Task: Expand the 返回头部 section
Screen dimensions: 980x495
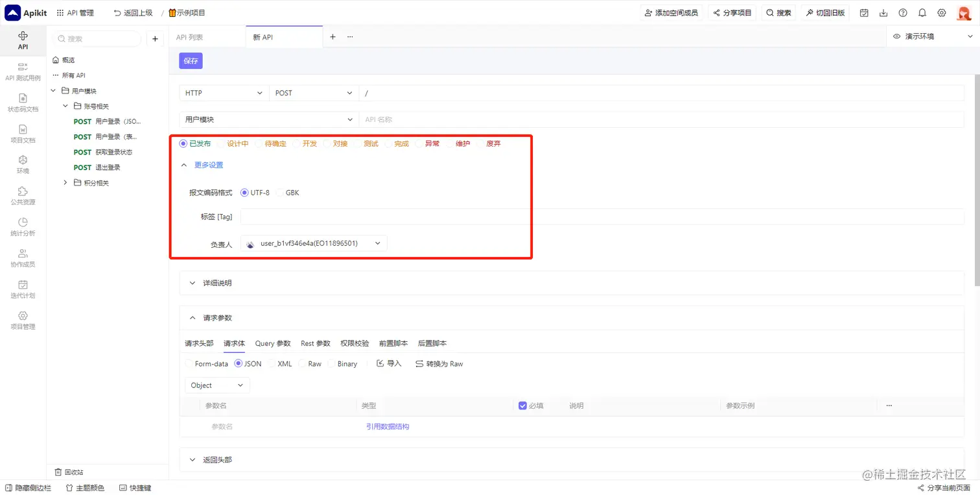Action: [210, 460]
